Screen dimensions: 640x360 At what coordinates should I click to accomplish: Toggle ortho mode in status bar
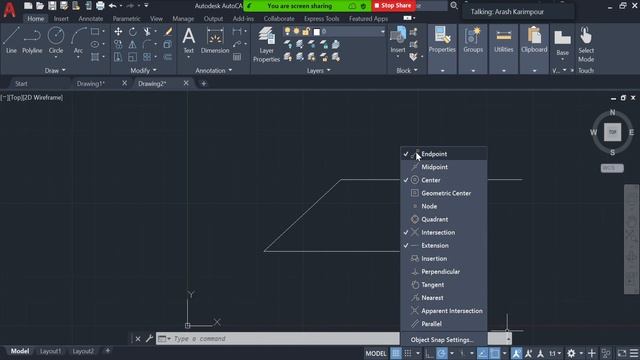[429, 353]
